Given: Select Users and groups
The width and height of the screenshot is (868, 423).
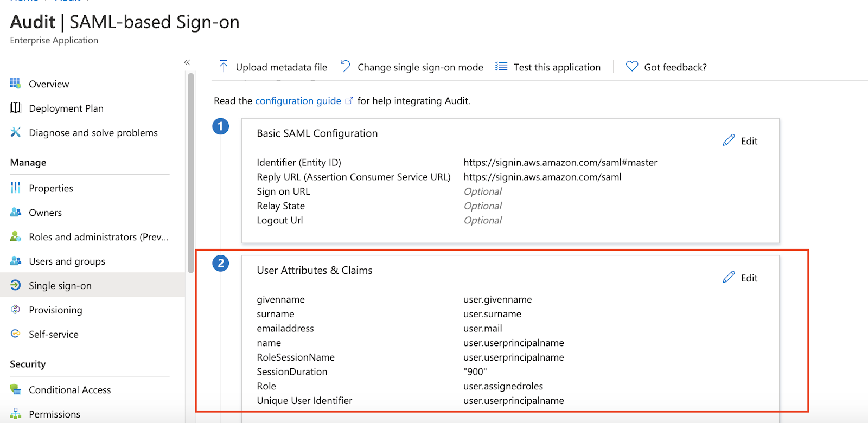Looking at the screenshot, I should (x=67, y=261).
